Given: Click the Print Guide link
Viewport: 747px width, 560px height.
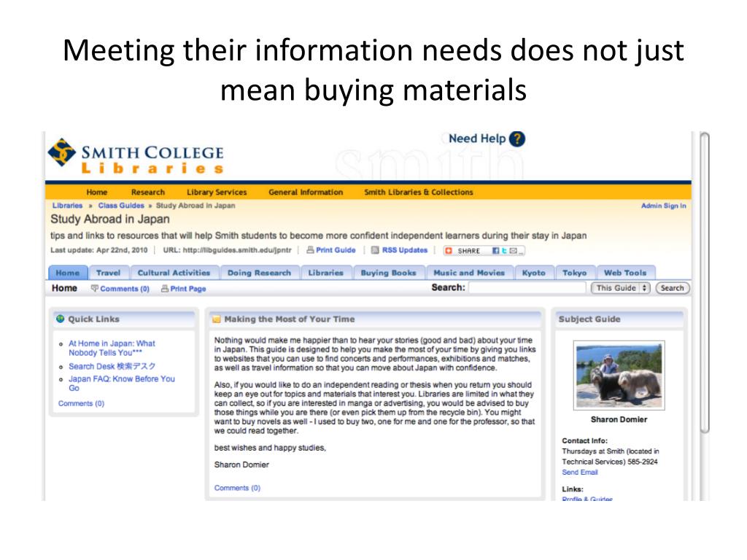Looking at the screenshot, I should [x=336, y=250].
